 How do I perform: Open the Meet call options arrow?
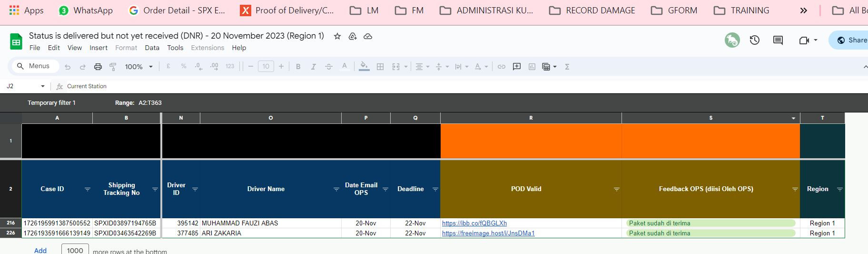click(x=816, y=41)
